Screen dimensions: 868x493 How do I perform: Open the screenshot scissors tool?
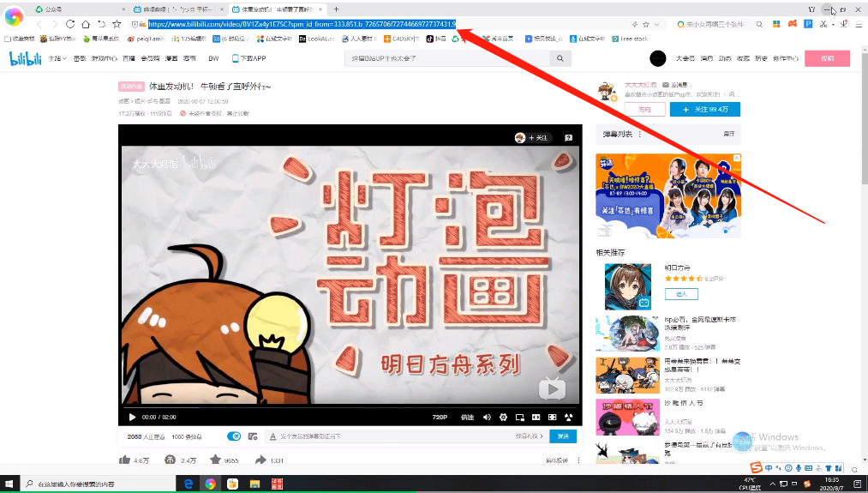click(x=823, y=24)
